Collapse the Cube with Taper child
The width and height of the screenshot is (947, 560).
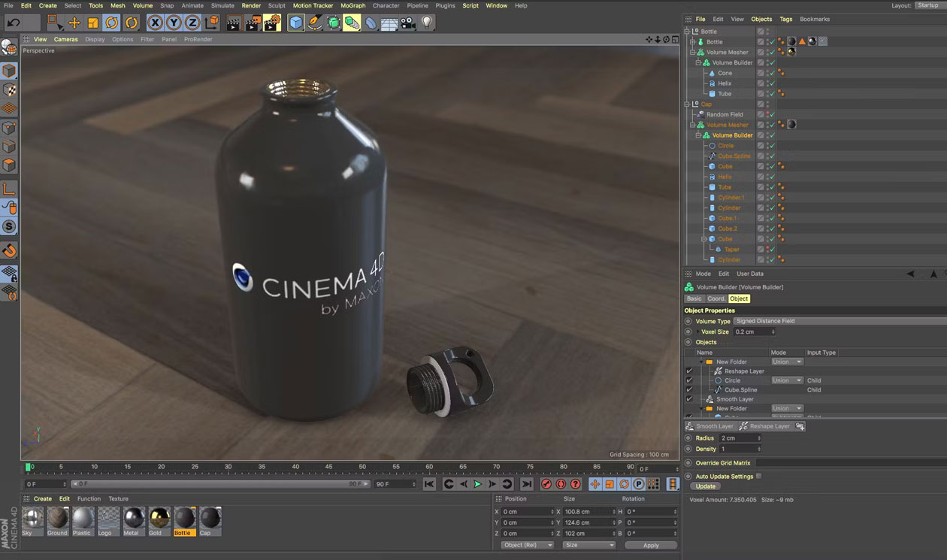(704, 239)
